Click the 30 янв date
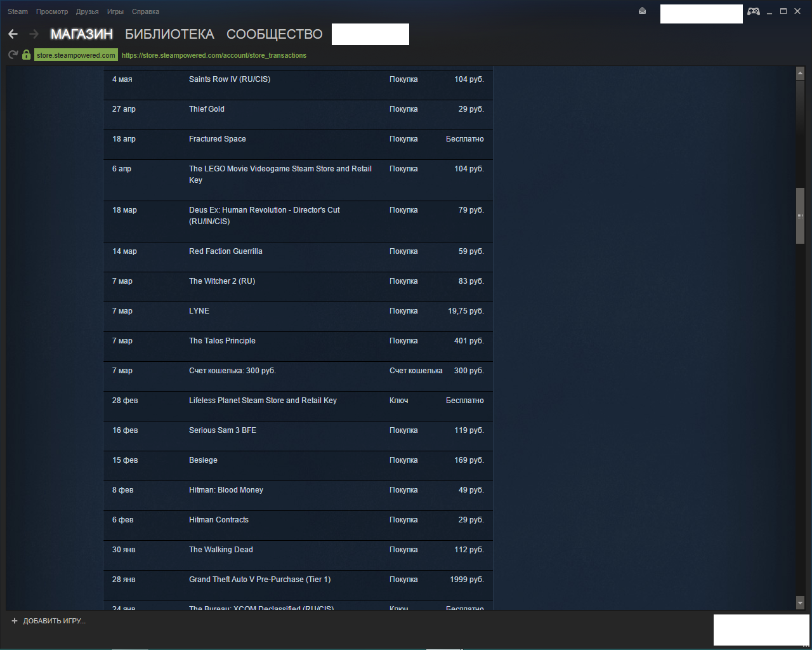 [x=124, y=550]
